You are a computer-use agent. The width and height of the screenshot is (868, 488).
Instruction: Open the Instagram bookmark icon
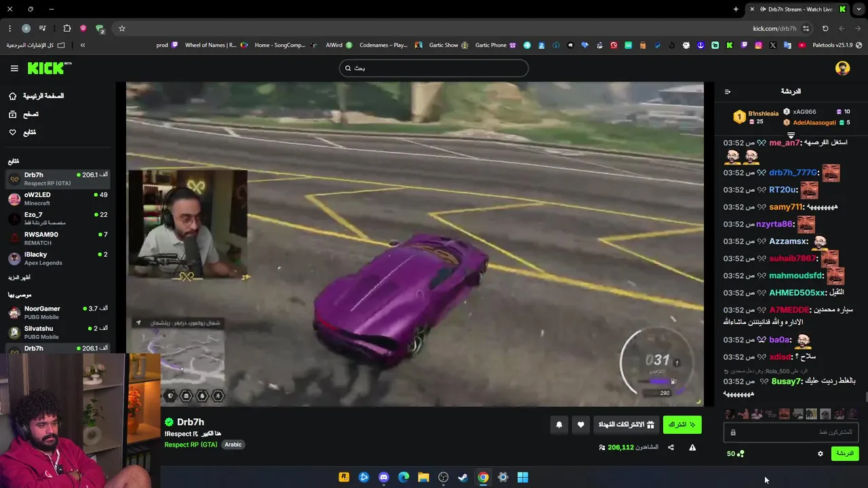(758, 45)
